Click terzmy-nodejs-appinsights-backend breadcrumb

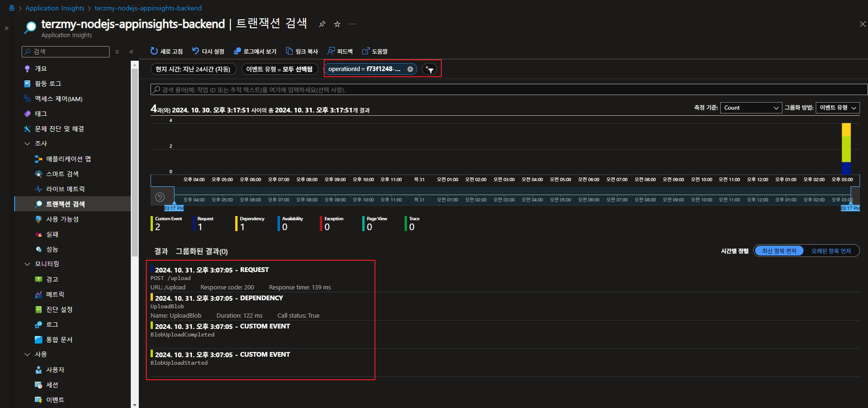[148, 8]
